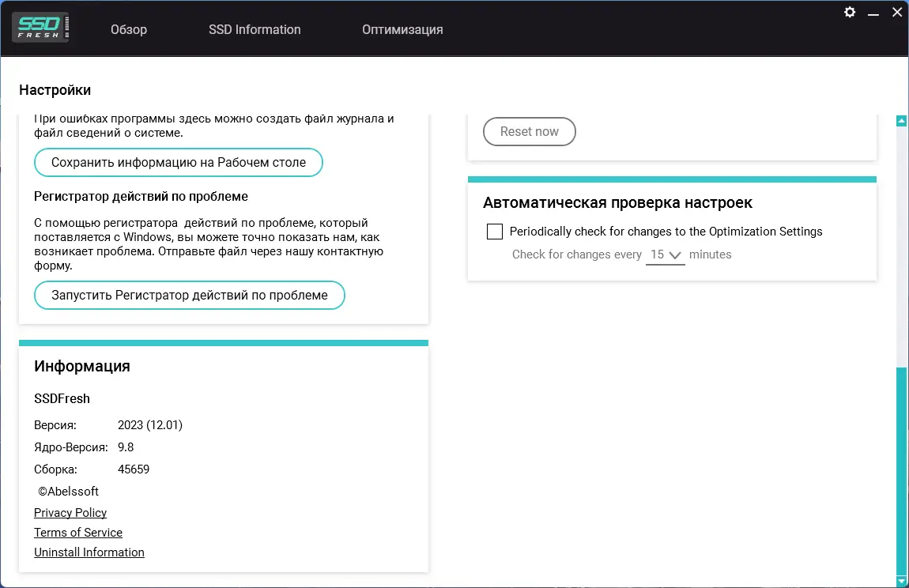Screen dimensions: 909x588
Task: Open the settings gear icon
Action: (849, 12)
